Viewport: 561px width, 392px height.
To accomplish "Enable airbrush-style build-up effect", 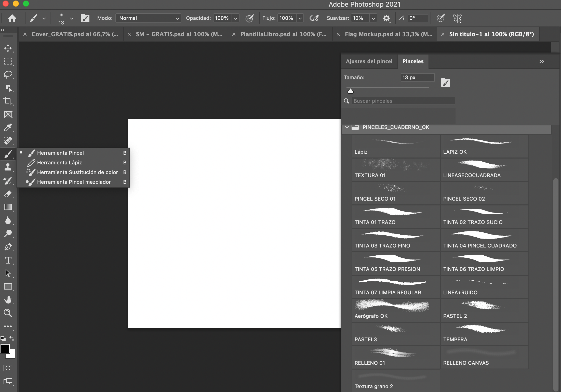I will point(314,18).
